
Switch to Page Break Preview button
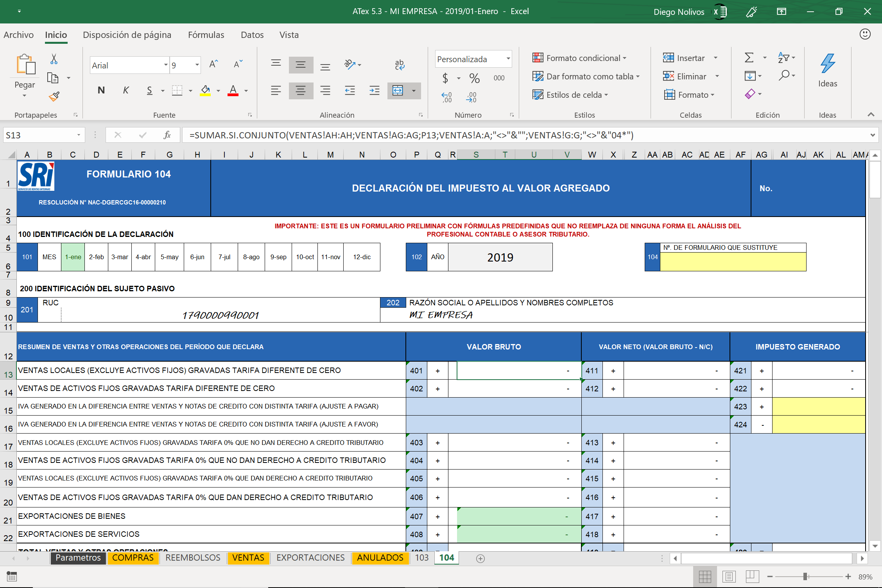[753, 577]
